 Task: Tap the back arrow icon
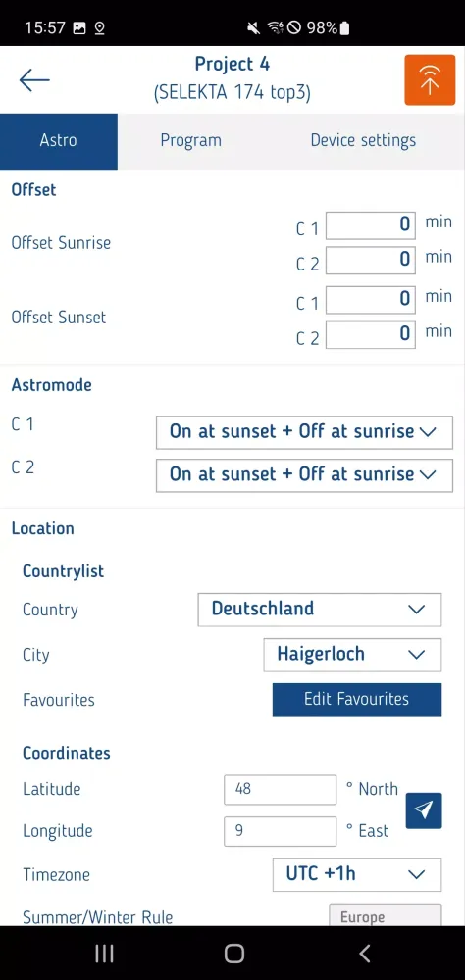[33, 80]
